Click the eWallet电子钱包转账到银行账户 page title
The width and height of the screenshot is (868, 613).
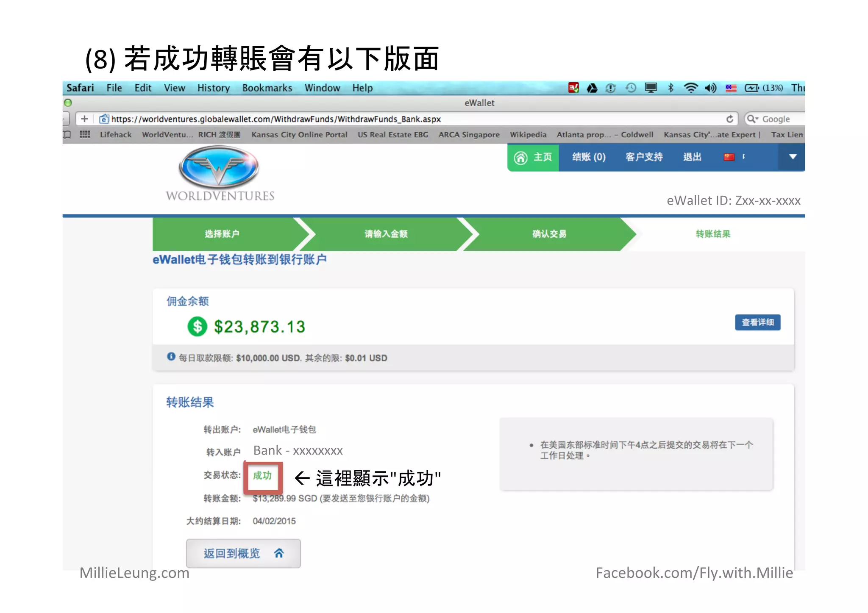tap(239, 259)
